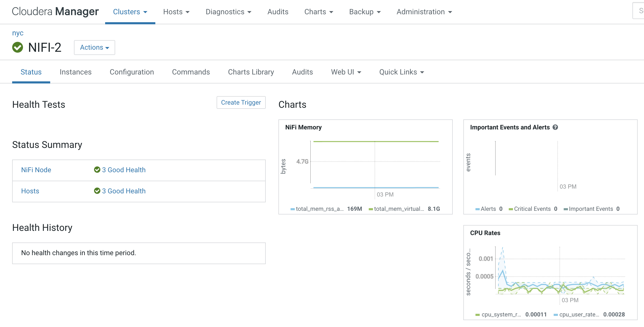Click the Alerts legend marker in the events chart
This screenshot has width=644, height=327.
click(x=477, y=209)
